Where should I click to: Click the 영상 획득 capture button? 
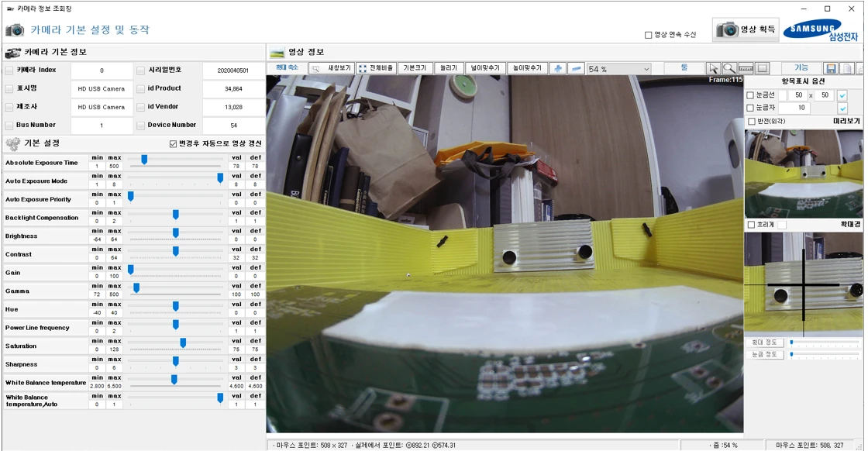(746, 29)
